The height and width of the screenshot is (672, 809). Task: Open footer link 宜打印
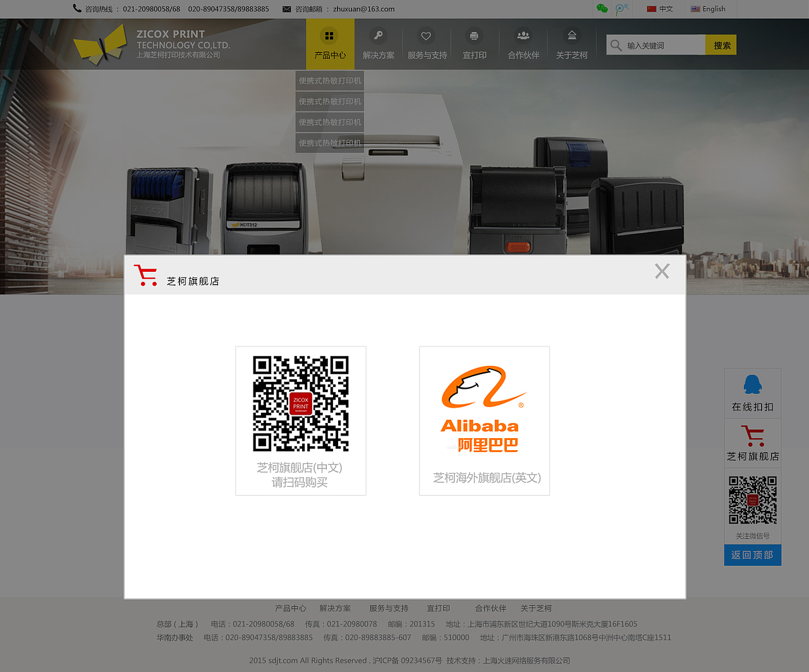pos(438,608)
